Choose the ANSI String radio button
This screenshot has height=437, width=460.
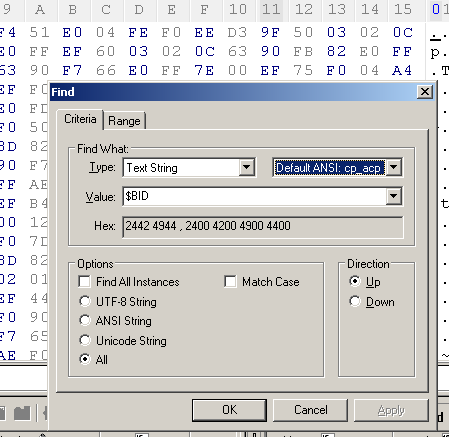[x=85, y=321]
